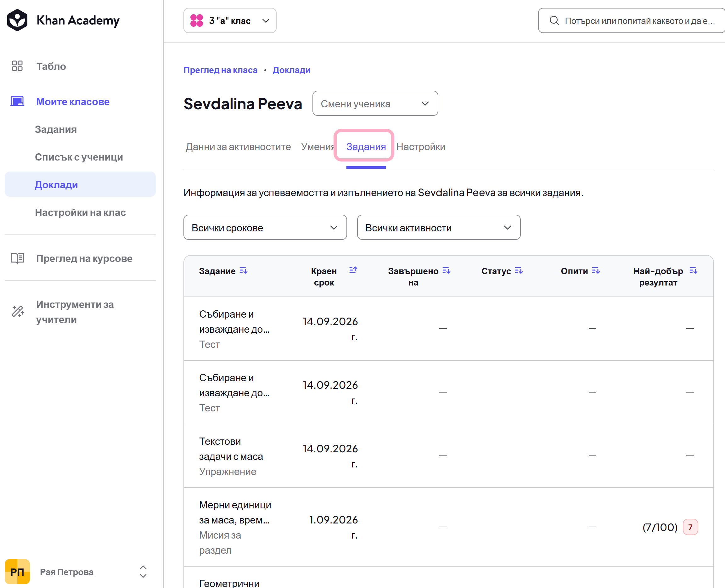This screenshot has width=725, height=588.
Task: Sort by Краен срок column icon
Action: click(353, 270)
